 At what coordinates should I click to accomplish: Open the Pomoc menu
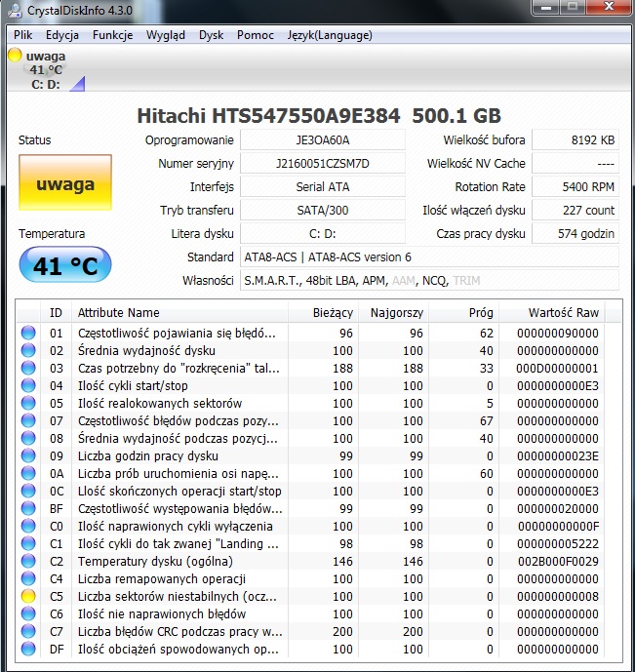point(255,35)
